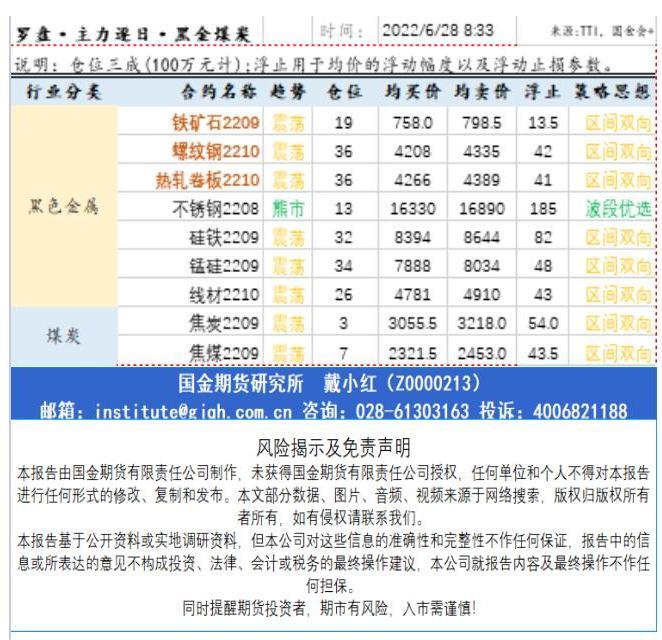Click the 趋势 column header

(x=288, y=92)
